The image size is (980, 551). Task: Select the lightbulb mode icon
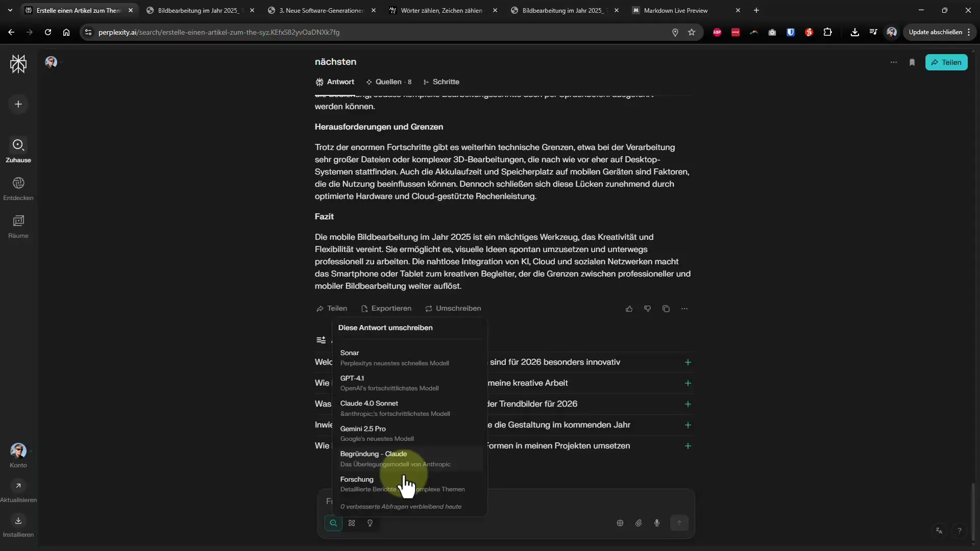[x=370, y=523]
